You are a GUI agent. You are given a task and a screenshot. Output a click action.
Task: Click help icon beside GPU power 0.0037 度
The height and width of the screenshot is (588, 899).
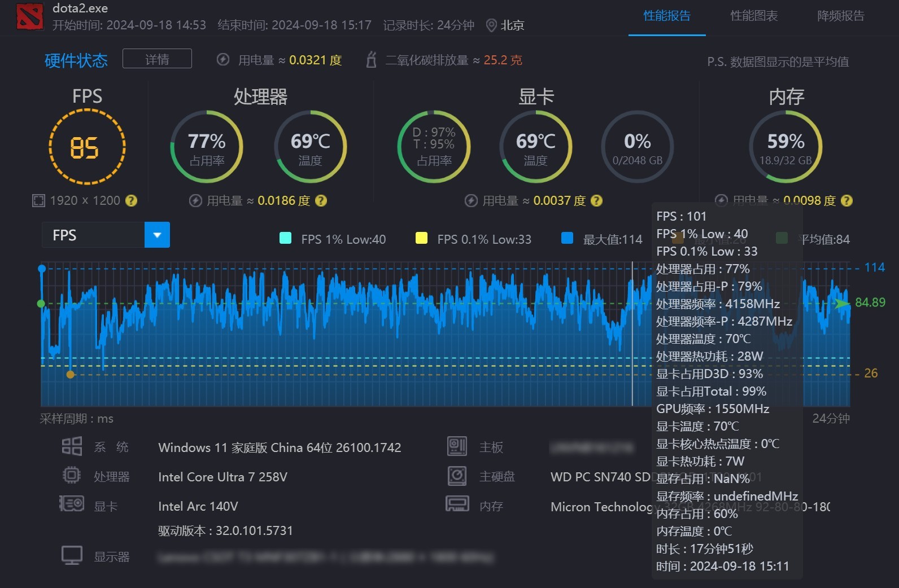[596, 200]
